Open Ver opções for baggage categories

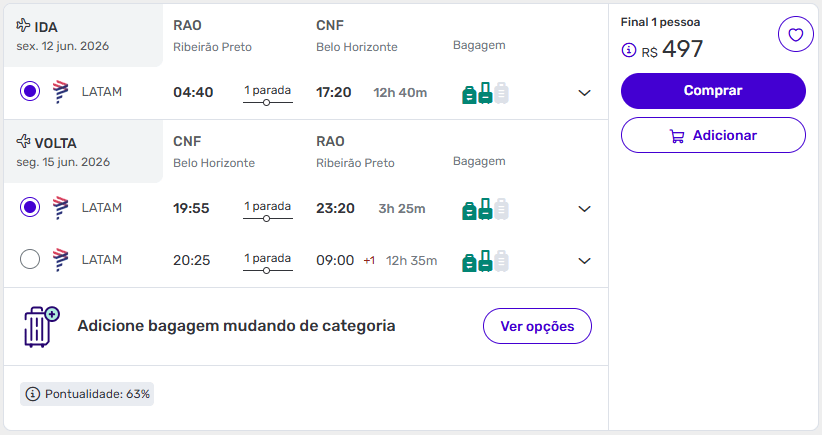click(x=537, y=326)
